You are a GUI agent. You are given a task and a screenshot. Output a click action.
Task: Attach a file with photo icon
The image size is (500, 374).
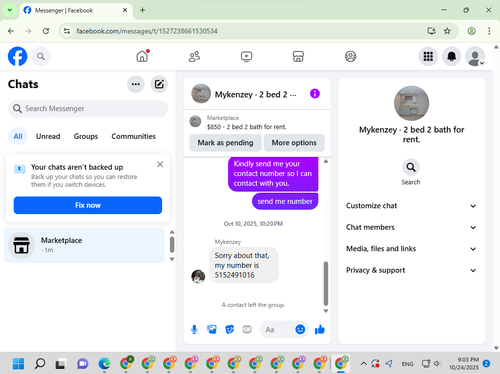point(212,330)
